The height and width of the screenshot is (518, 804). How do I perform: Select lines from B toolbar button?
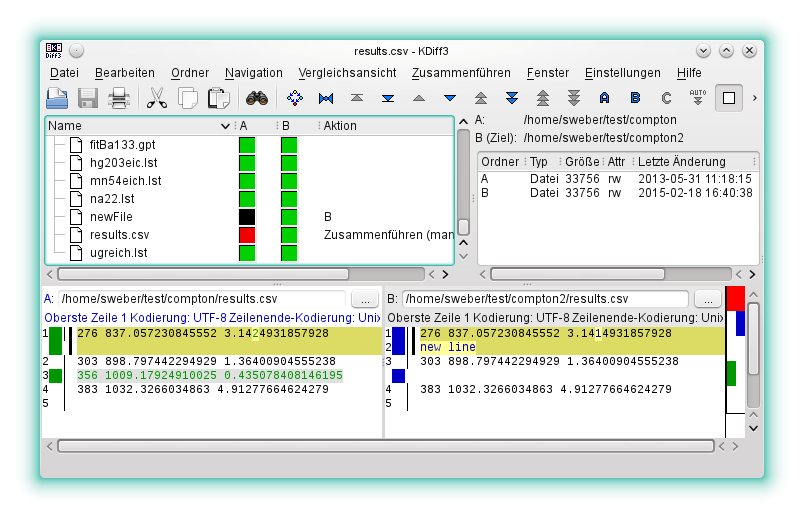[635, 98]
